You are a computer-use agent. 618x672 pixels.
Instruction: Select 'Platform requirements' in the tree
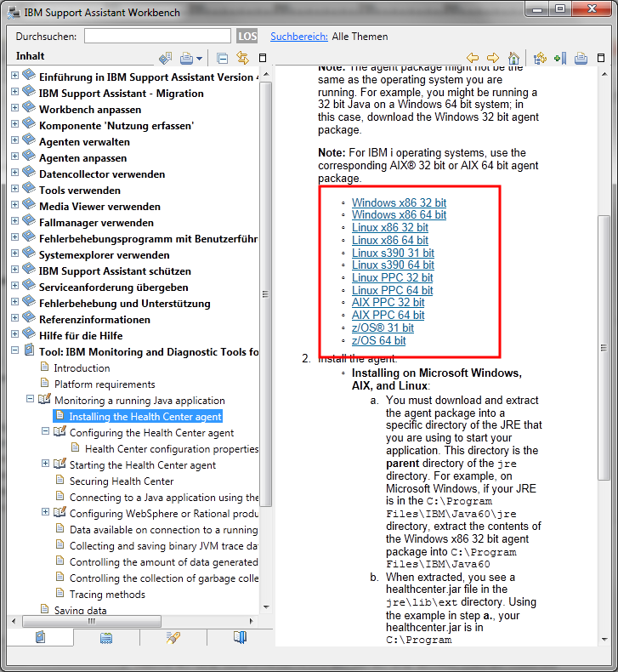click(104, 384)
